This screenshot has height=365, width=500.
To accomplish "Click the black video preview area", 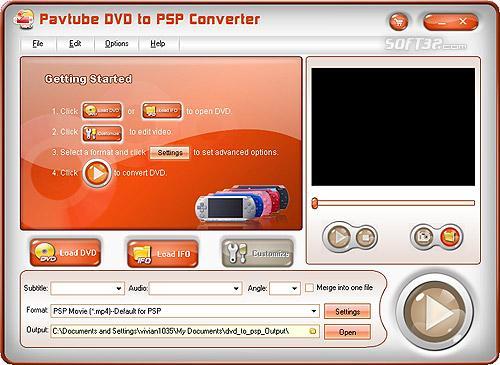I will point(393,127).
